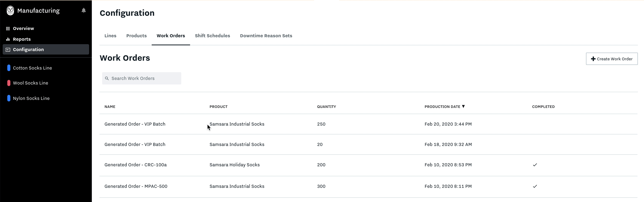Click the blue Nylon Socks Line indicator
The image size is (644, 202).
coord(9,98)
